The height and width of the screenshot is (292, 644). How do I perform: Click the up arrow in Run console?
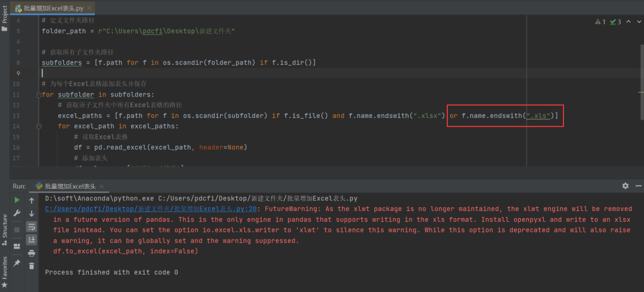pos(32,200)
